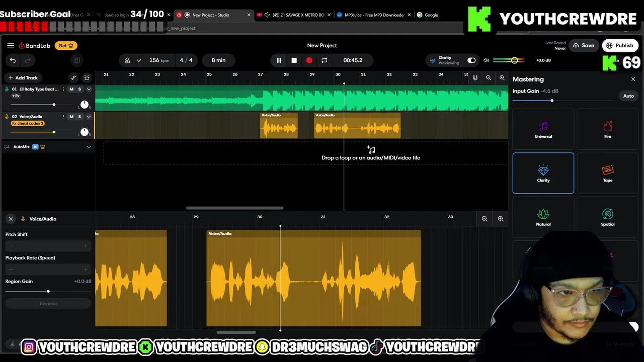This screenshot has width=644, height=362.
Task: Open the BandLab hamburger menu
Action: tap(11, 45)
